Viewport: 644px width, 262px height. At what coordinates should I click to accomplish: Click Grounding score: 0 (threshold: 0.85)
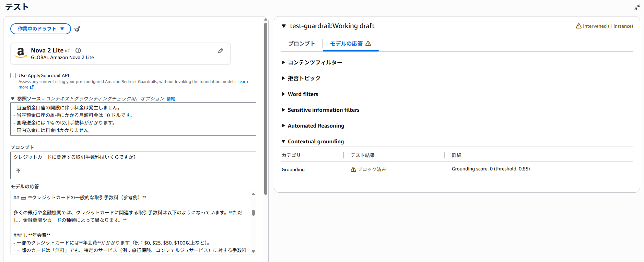(x=491, y=169)
